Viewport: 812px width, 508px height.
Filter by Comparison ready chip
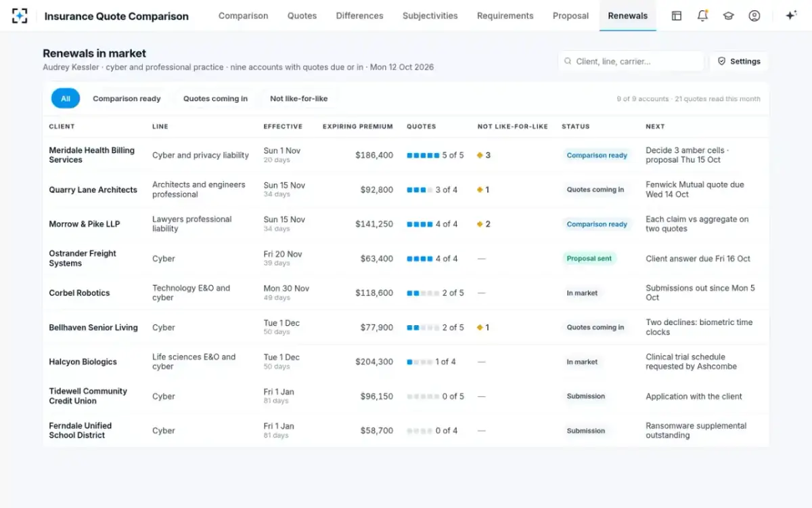coord(127,98)
